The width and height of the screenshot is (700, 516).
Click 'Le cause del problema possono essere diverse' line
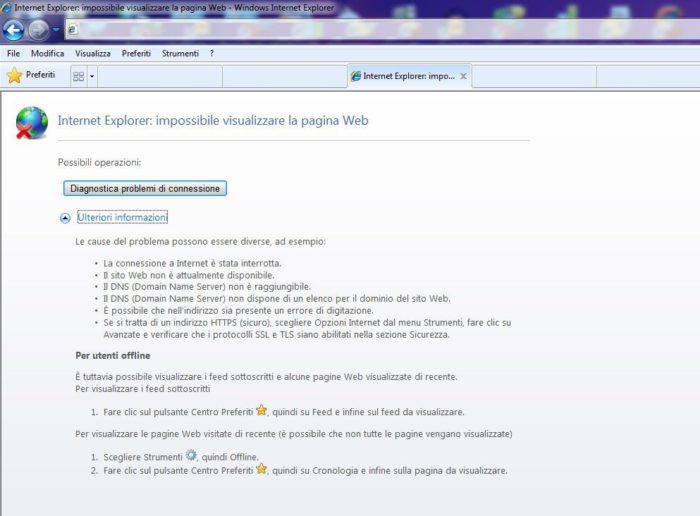point(200,241)
